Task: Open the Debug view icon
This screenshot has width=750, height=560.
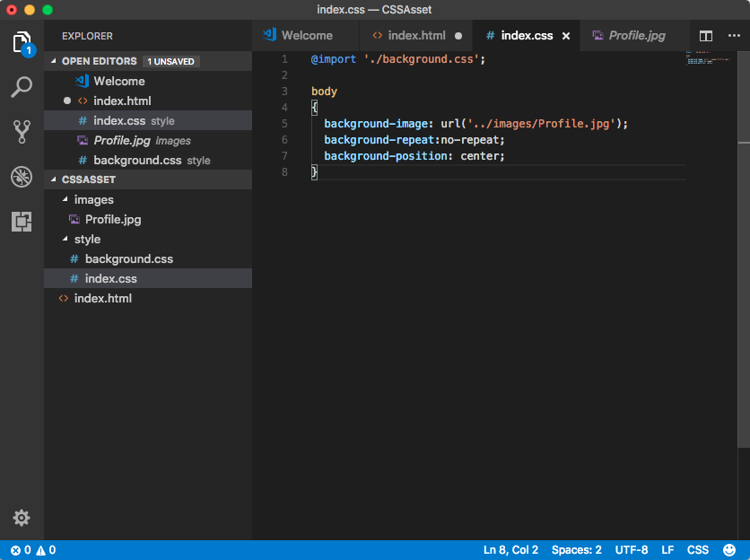Action: click(22, 177)
